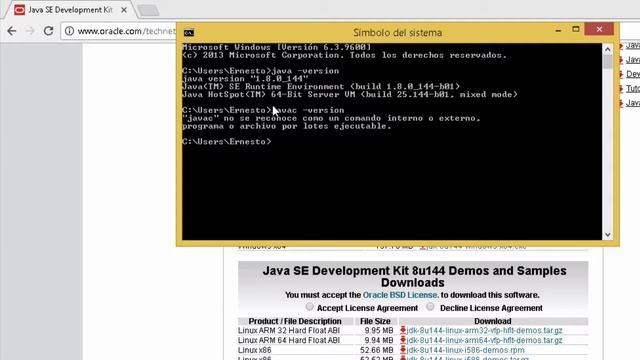
Task: Click download icon for linux-i586 demos rpm
Action: [x=403, y=350]
